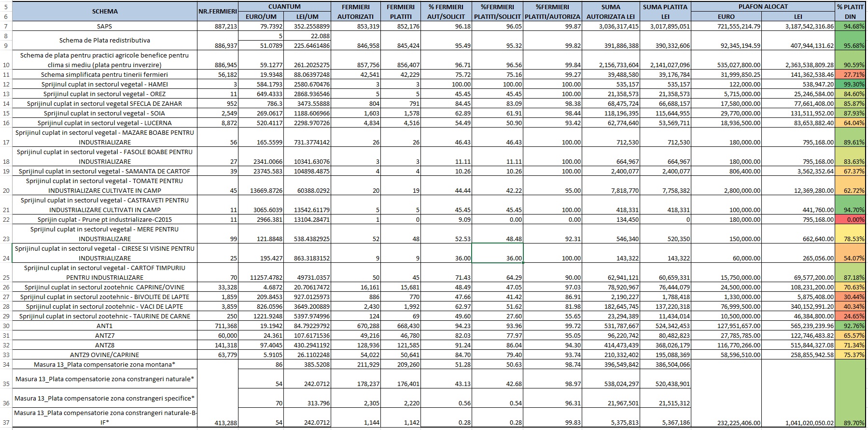Select the VACI DE LAPTE schema cell

[x=105, y=307]
